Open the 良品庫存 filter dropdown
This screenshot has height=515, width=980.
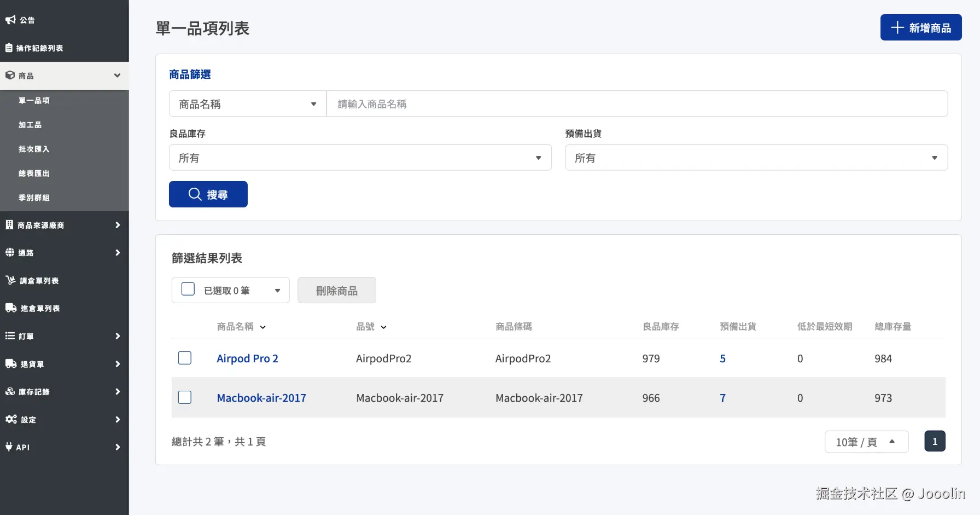360,158
